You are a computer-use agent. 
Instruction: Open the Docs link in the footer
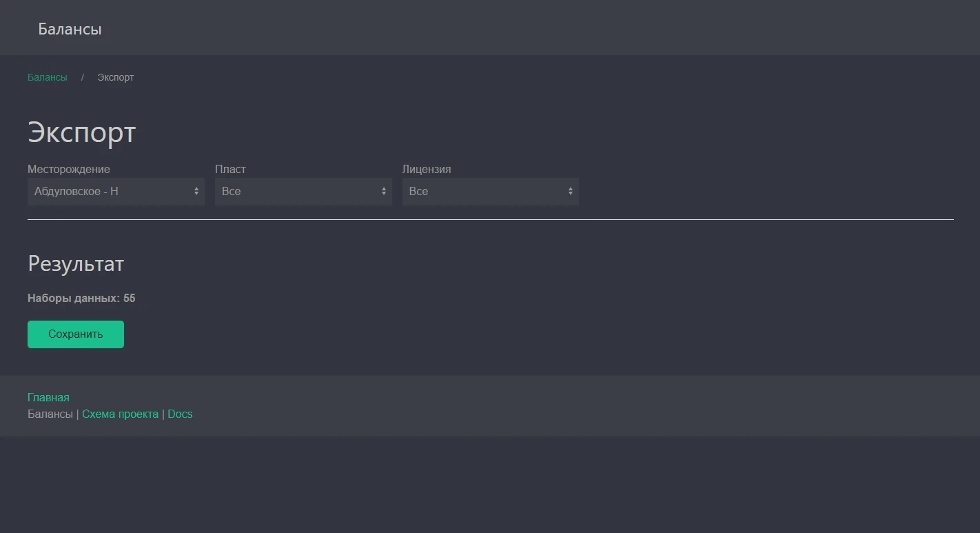pos(180,414)
